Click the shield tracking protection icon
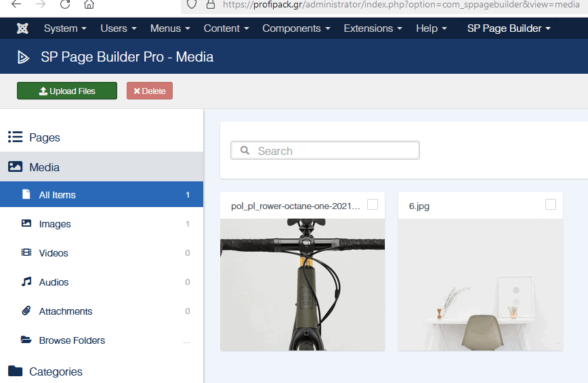Image resolution: width=588 pixels, height=383 pixels. coord(192,5)
